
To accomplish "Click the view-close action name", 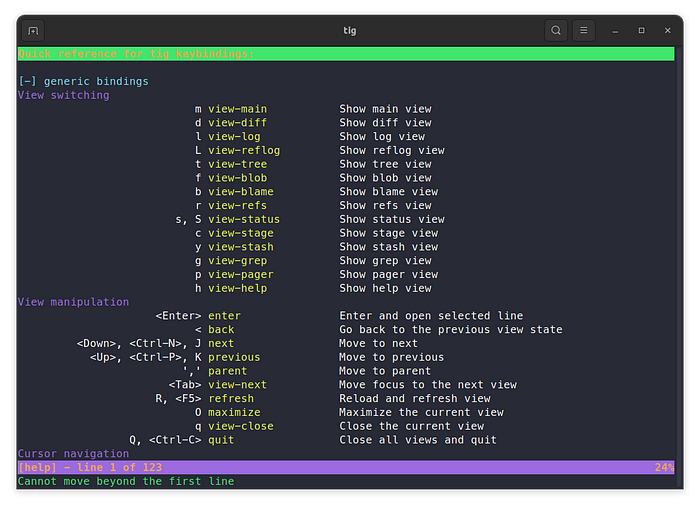I will 241,426.
